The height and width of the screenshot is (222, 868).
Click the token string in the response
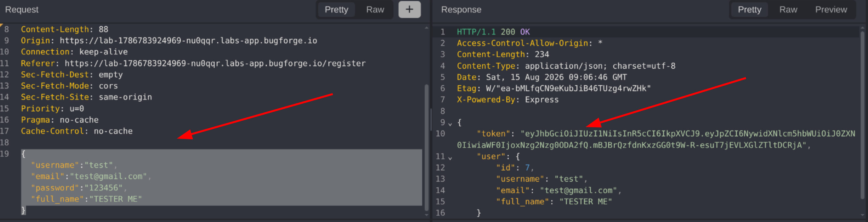[x=656, y=139]
